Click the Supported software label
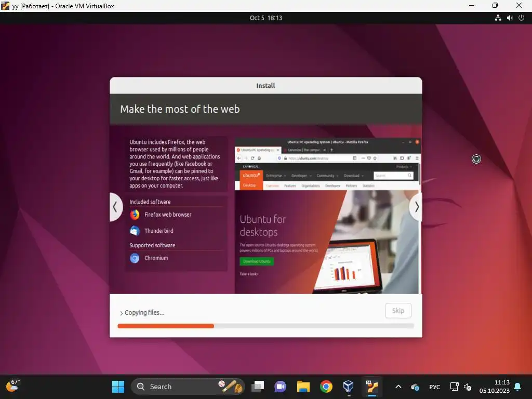 pos(152,245)
